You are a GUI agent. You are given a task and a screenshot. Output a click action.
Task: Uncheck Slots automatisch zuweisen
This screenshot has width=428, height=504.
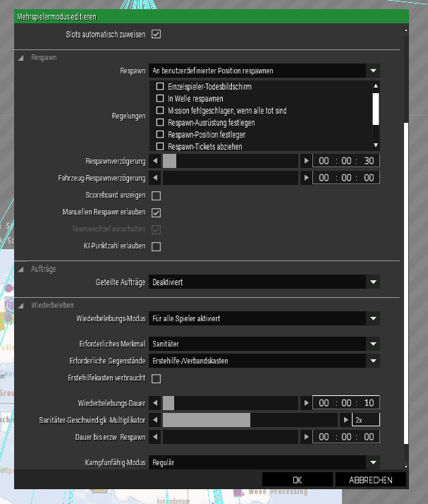[x=157, y=33]
